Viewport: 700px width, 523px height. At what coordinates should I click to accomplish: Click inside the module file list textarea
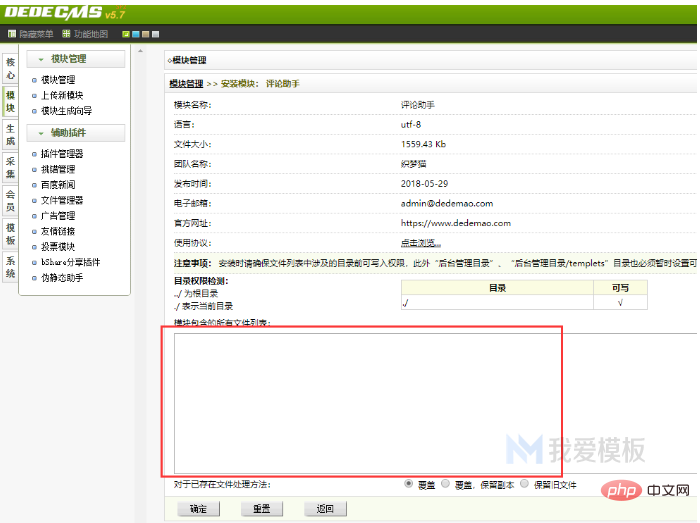click(x=435, y=403)
